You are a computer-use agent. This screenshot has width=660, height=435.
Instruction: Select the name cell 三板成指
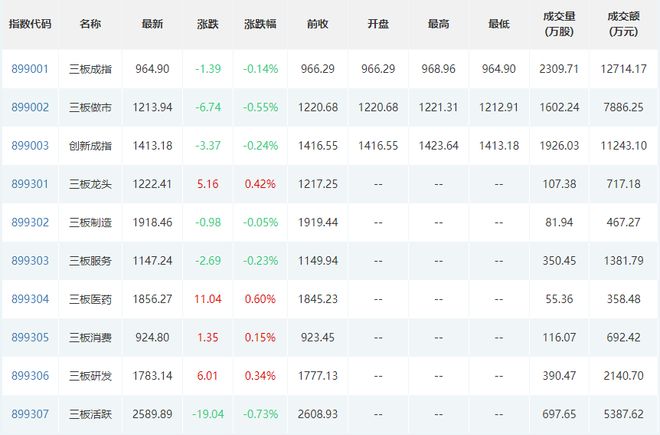(90, 69)
